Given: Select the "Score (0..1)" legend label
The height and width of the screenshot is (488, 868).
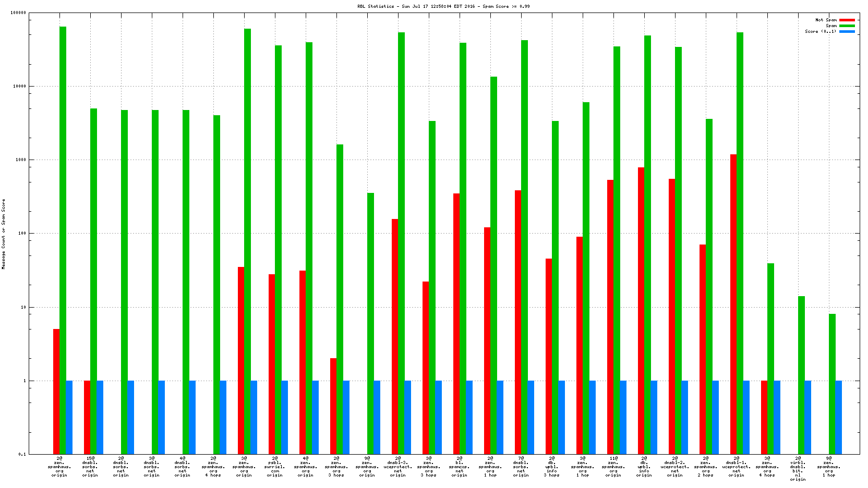Looking at the screenshot, I should pyautogui.click(x=820, y=31).
